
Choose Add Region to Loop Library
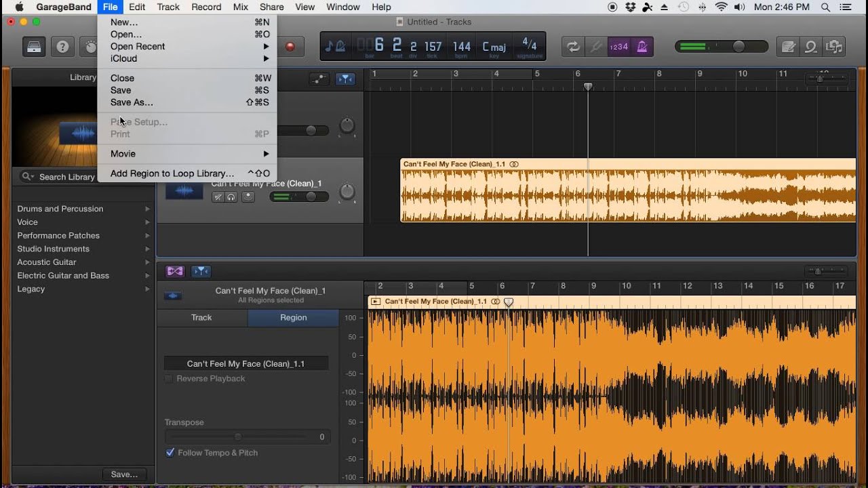point(187,174)
